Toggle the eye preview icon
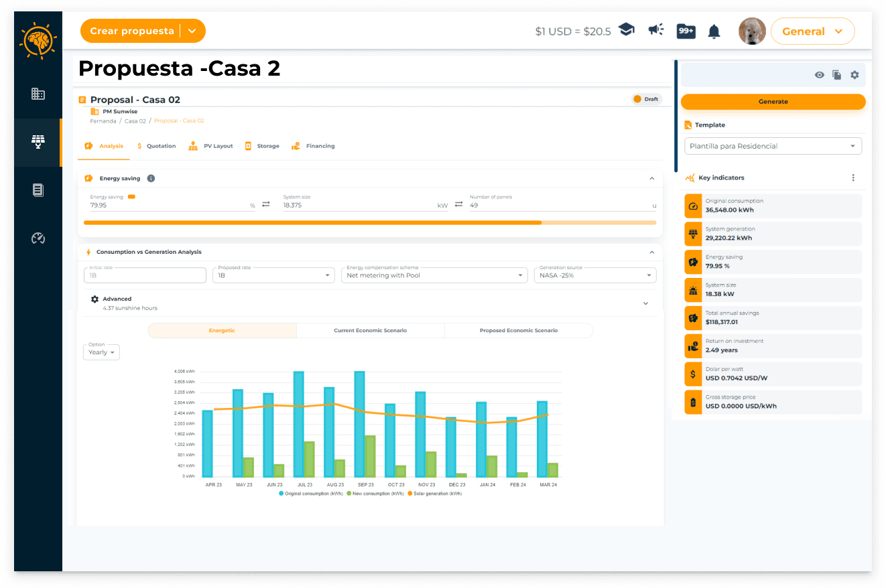886x588 pixels. pos(819,75)
